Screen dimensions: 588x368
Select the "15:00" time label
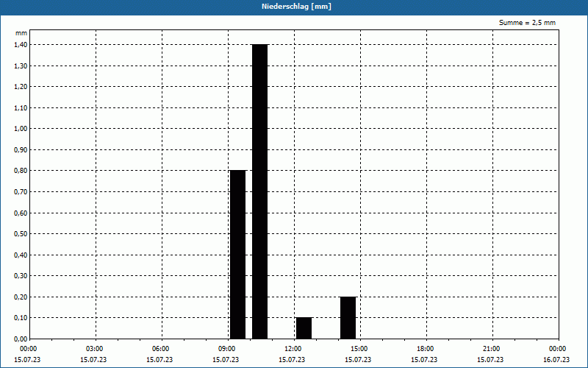tap(360, 349)
